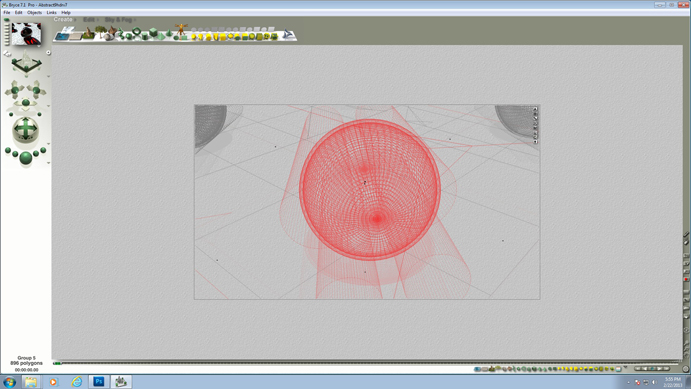Screen dimensions: 691x389
Task: Open the File menu
Action: point(7,13)
